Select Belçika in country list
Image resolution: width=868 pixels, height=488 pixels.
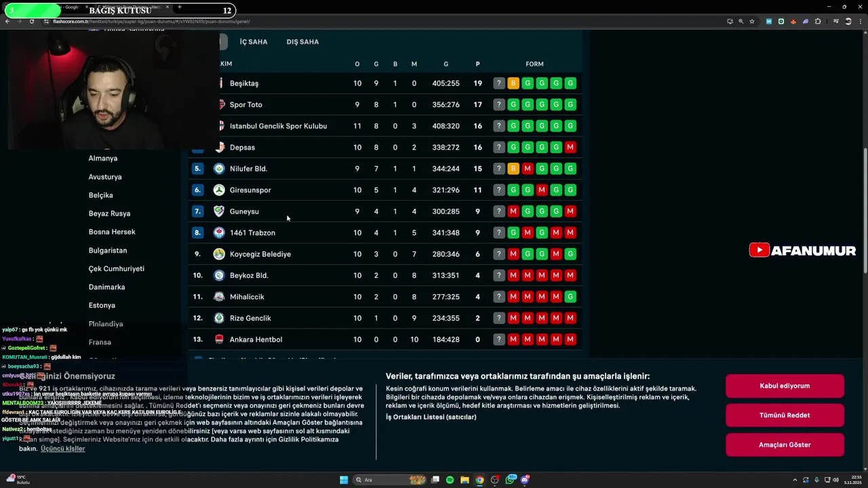click(100, 195)
